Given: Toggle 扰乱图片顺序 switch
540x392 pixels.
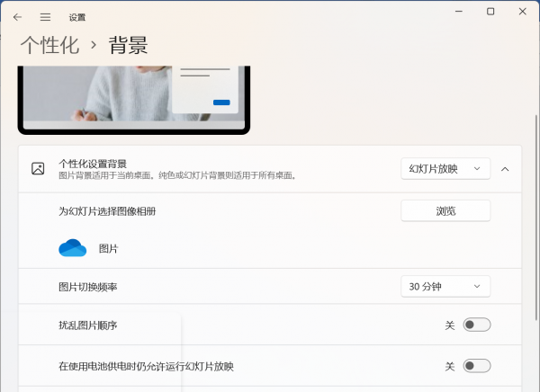Looking at the screenshot, I should pyautogui.click(x=477, y=325).
